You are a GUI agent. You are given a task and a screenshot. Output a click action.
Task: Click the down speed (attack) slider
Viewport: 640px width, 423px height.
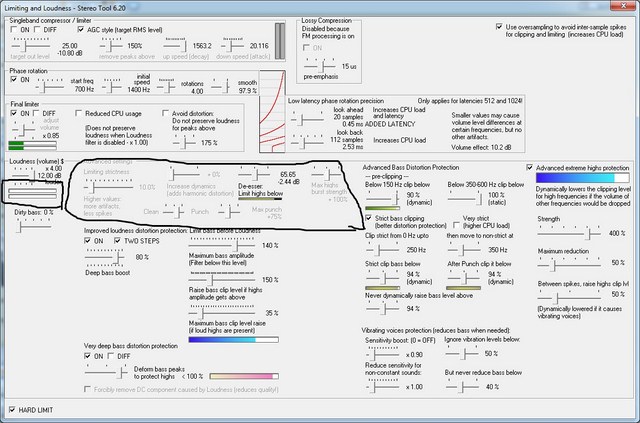(x=233, y=45)
